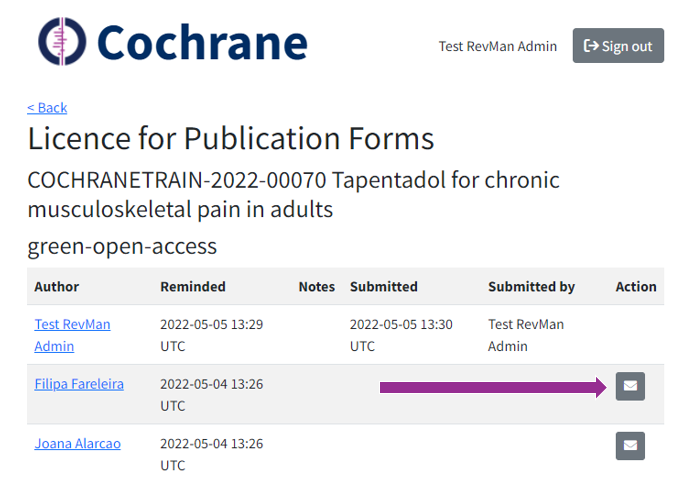
Task: Open Joana Alarcao author link
Action: pos(77,443)
